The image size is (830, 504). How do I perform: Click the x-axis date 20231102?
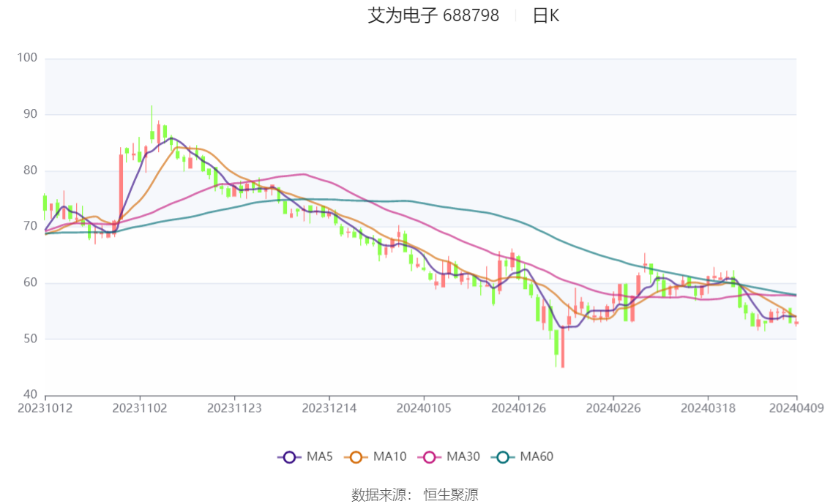tap(140, 408)
